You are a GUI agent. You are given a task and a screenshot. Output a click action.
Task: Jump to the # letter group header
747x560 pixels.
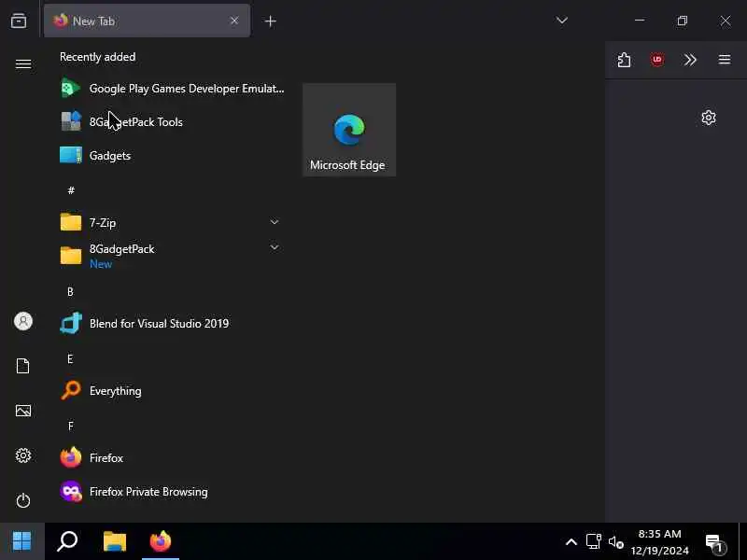coord(71,190)
